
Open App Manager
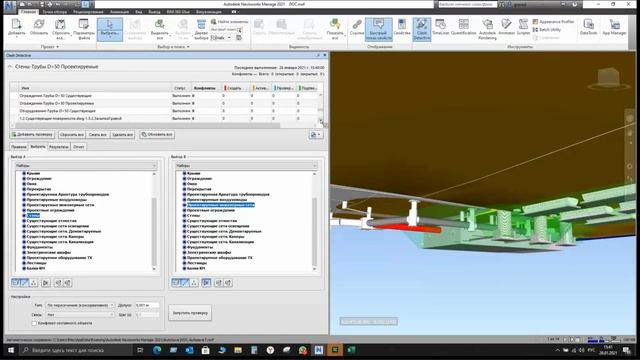click(x=614, y=27)
